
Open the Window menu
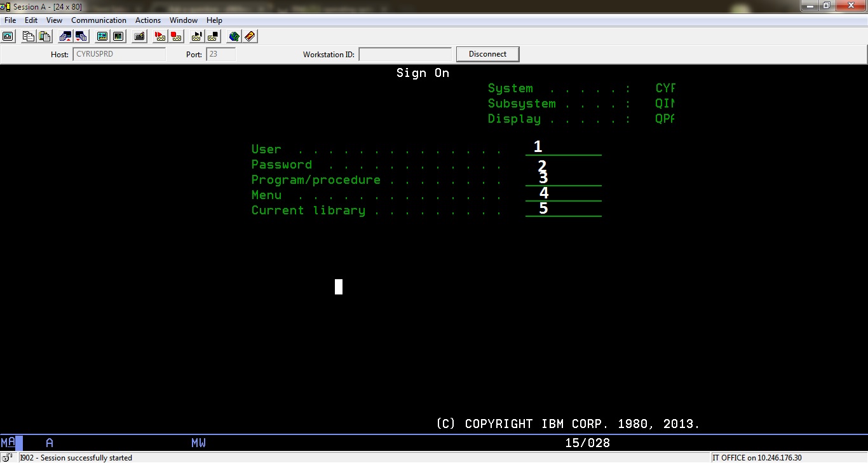click(184, 20)
